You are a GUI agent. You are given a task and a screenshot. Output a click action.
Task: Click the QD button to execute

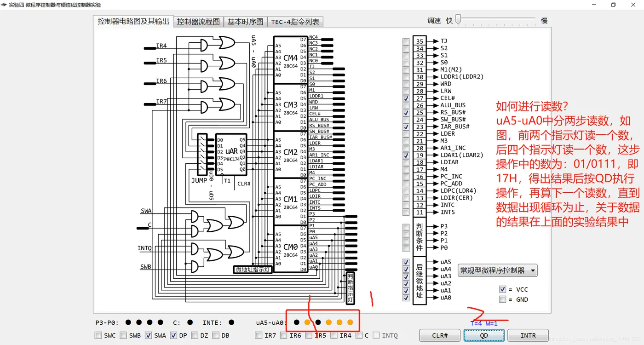(484, 335)
